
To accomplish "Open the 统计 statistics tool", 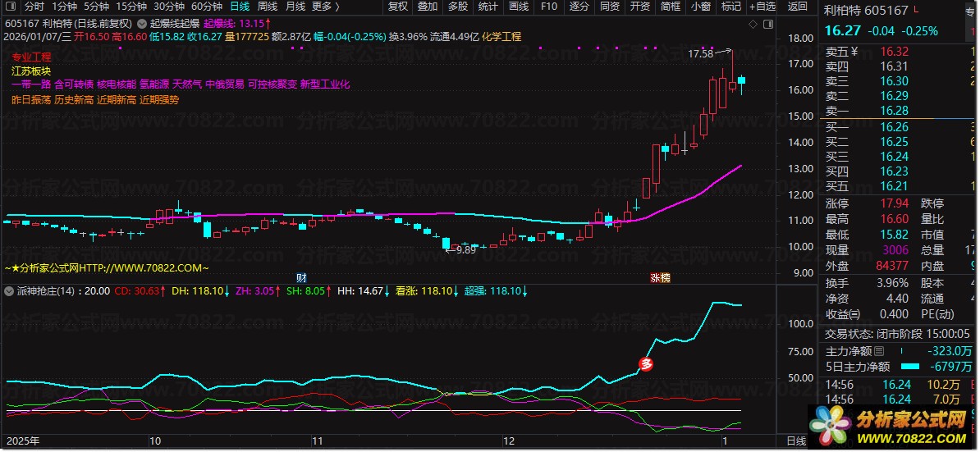I will (488, 7).
